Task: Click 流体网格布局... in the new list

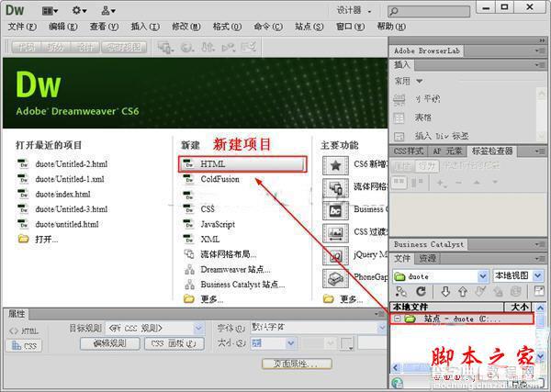Action: click(229, 254)
